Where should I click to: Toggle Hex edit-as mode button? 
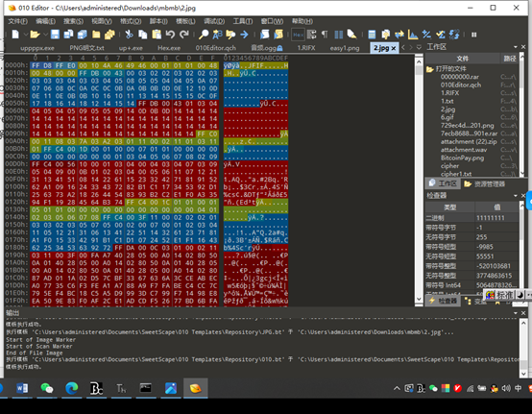tap(299, 35)
